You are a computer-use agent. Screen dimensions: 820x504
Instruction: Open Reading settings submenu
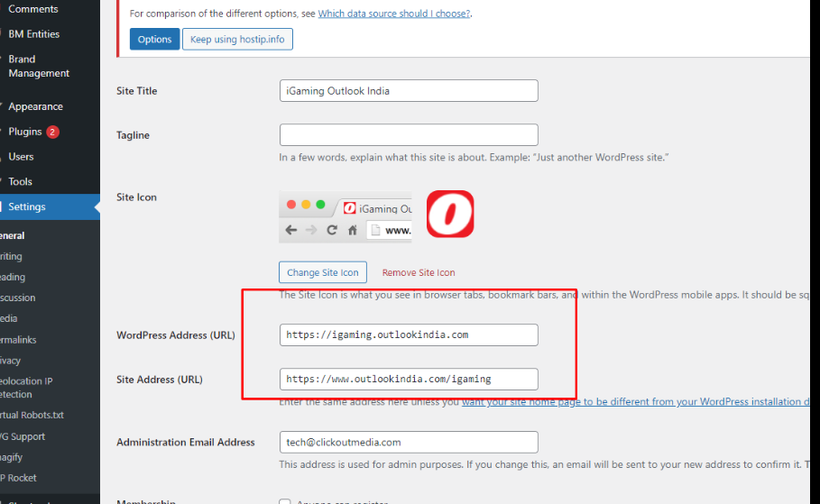click(x=13, y=277)
